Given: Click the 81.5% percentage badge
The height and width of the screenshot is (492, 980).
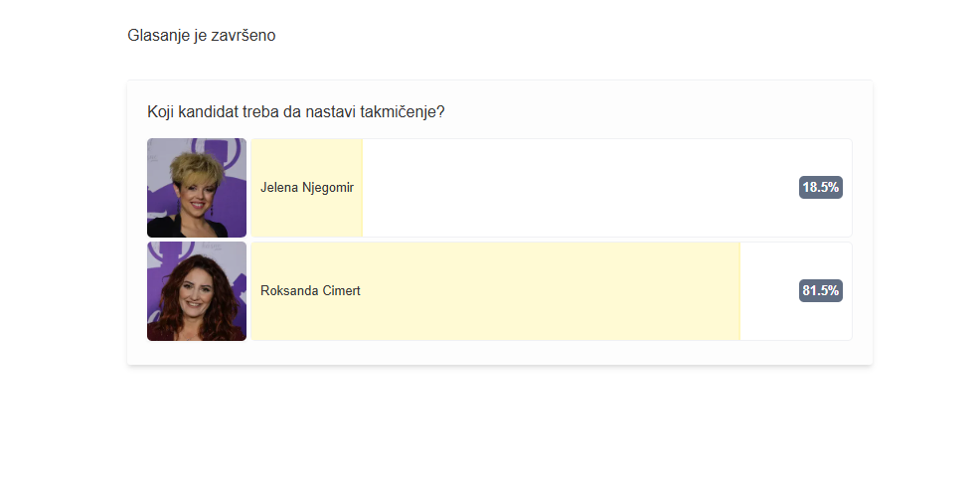Looking at the screenshot, I should coord(820,291).
